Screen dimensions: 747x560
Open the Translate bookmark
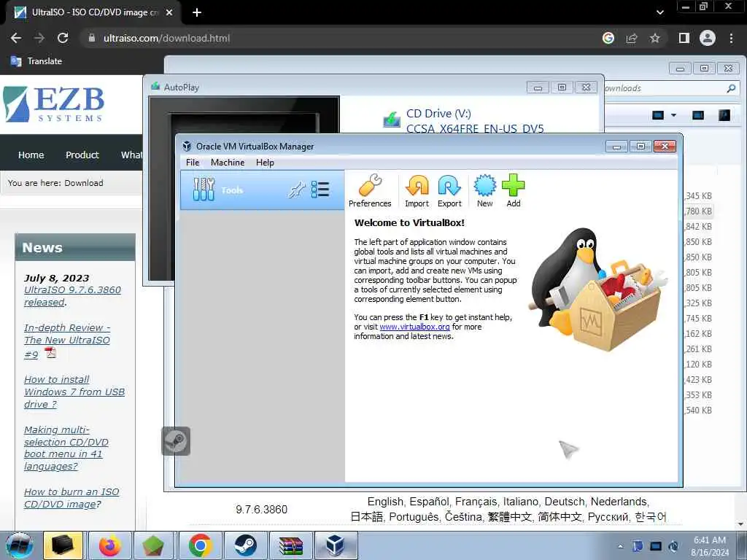point(36,61)
